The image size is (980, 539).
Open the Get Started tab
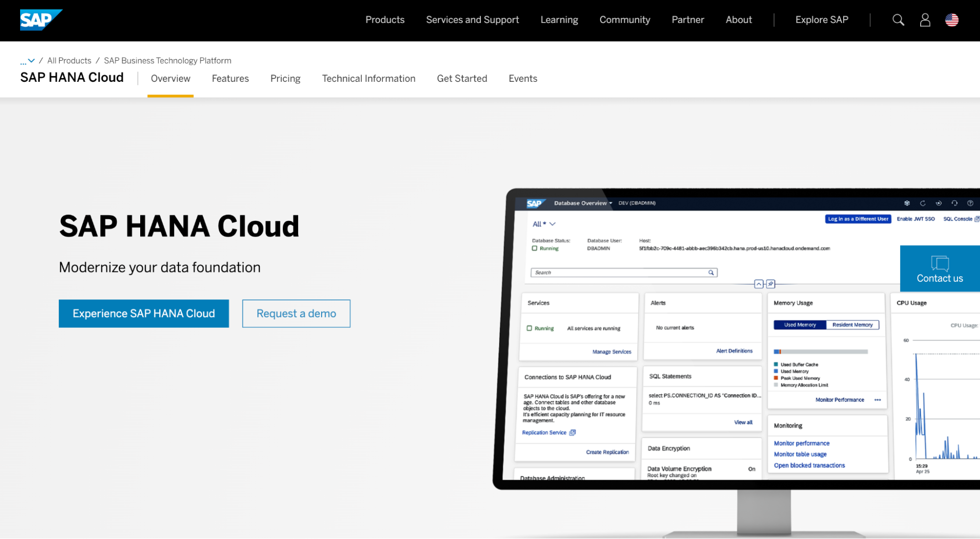pos(462,78)
